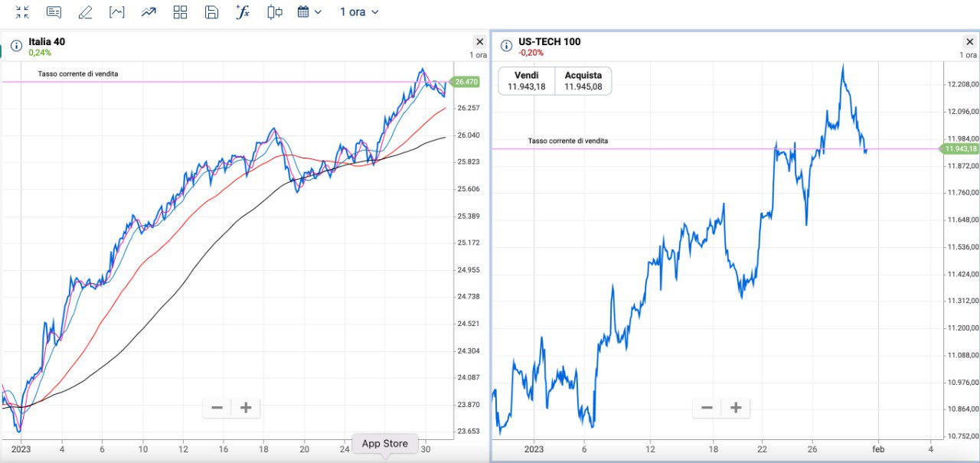Close the Italia 40 chart panel
The image size is (980, 463).
(x=480, y=42)
